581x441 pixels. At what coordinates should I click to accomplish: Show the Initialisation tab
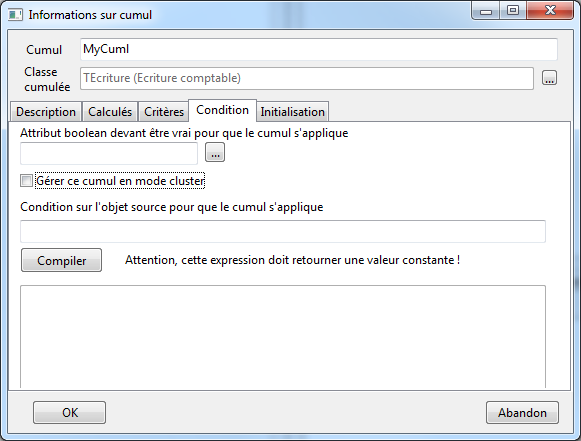[x=292, y=112]
